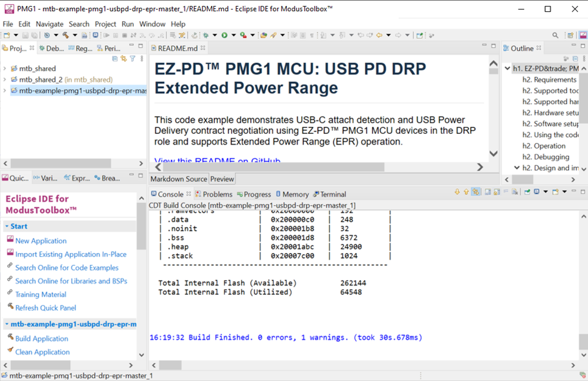Click the Console vertical scrollbar thumb
The width and height of the screenshot is (588, 381).
(x=583, y=341)
